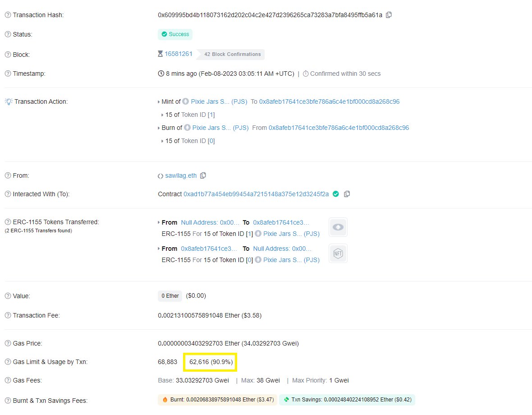Viewport: 532px width, 415px height.
Task: Open recipient address in Mint action row
Action: point(330,101)
